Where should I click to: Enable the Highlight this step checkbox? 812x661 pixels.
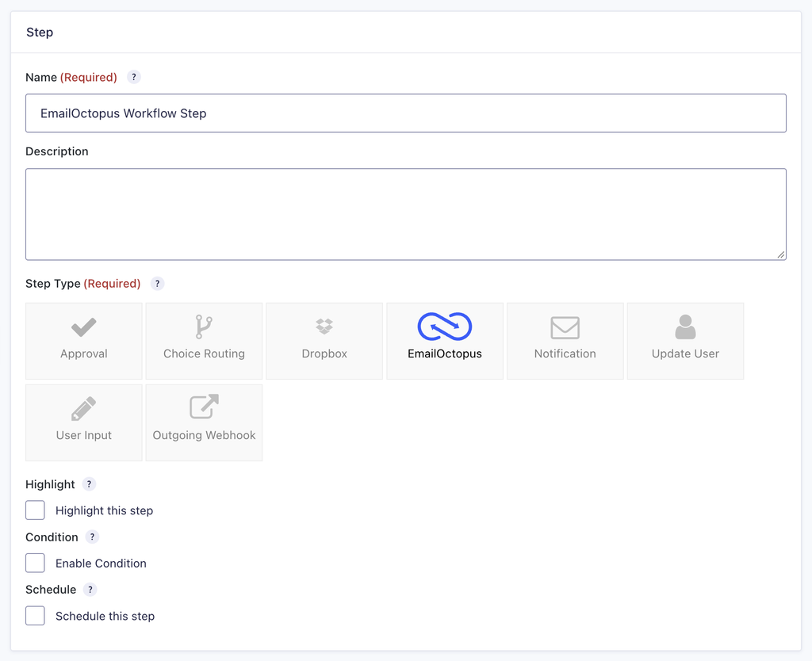35,510
